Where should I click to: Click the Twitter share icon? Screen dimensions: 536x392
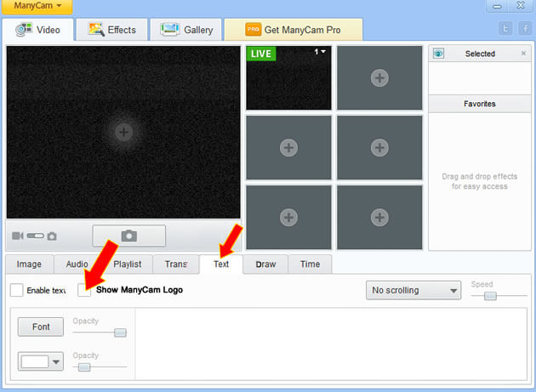coord(505,28)
